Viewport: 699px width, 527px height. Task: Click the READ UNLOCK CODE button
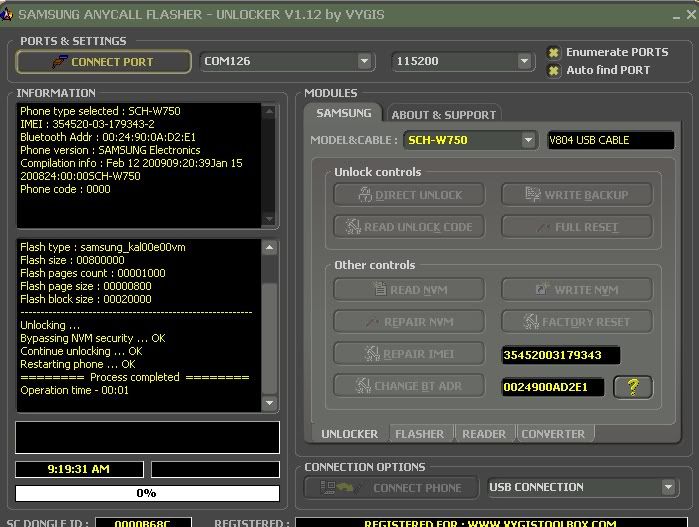click(409, 227)
